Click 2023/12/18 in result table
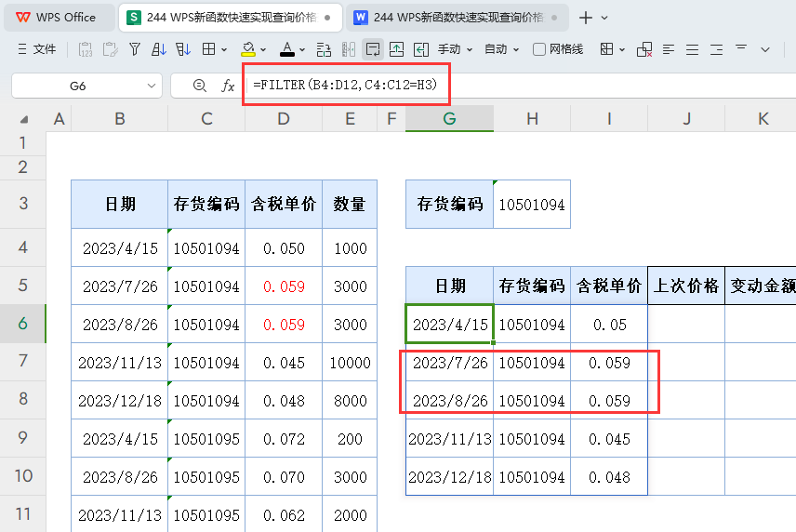Image resolution: width=796 pixels, height=532 pixels. pyautogui.click(x=450, y=477)
